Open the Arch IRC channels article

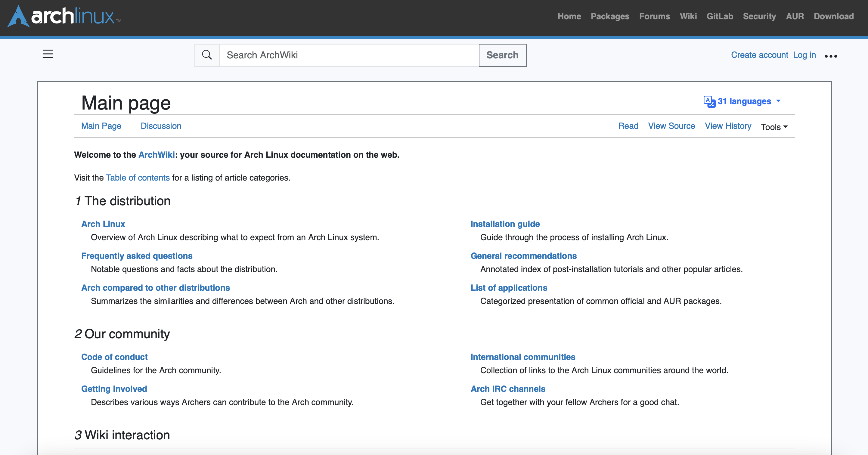(x=508, y=389)
